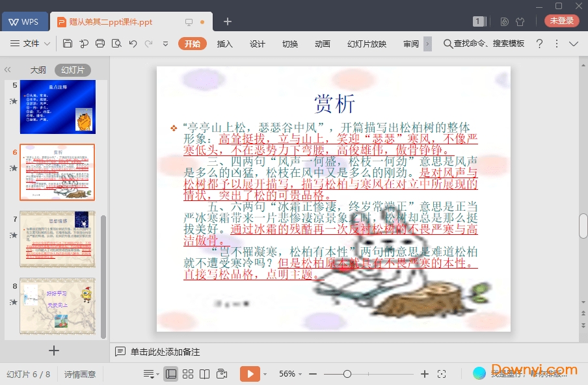This screenshot has width=588, height=385.
Task: Collapse the ribbon with chevron
Action: (574, 44)
